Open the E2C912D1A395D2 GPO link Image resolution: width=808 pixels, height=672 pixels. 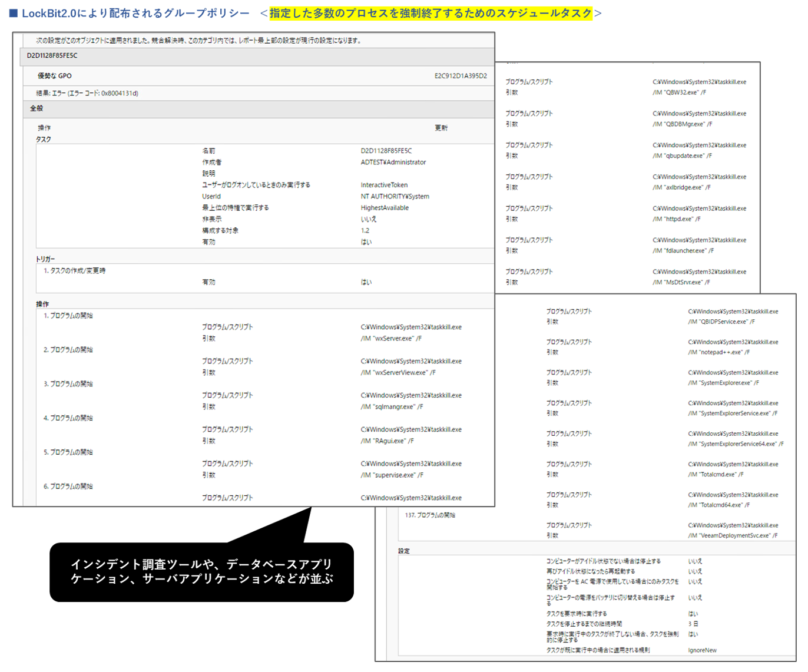pos(460,76)
